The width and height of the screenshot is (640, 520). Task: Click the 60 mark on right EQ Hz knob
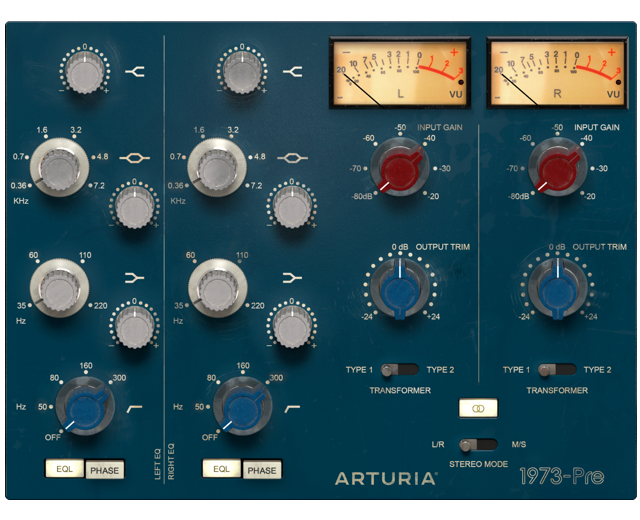tap(190, 255)
